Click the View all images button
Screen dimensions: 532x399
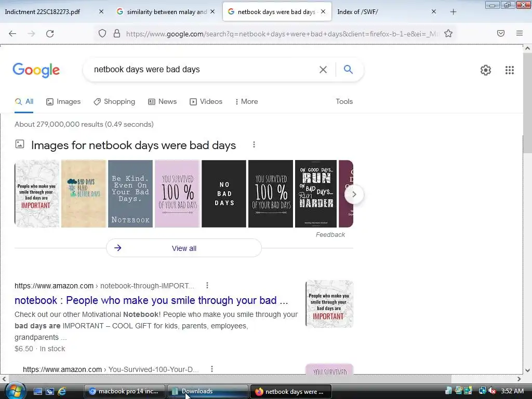coord(184,248)
